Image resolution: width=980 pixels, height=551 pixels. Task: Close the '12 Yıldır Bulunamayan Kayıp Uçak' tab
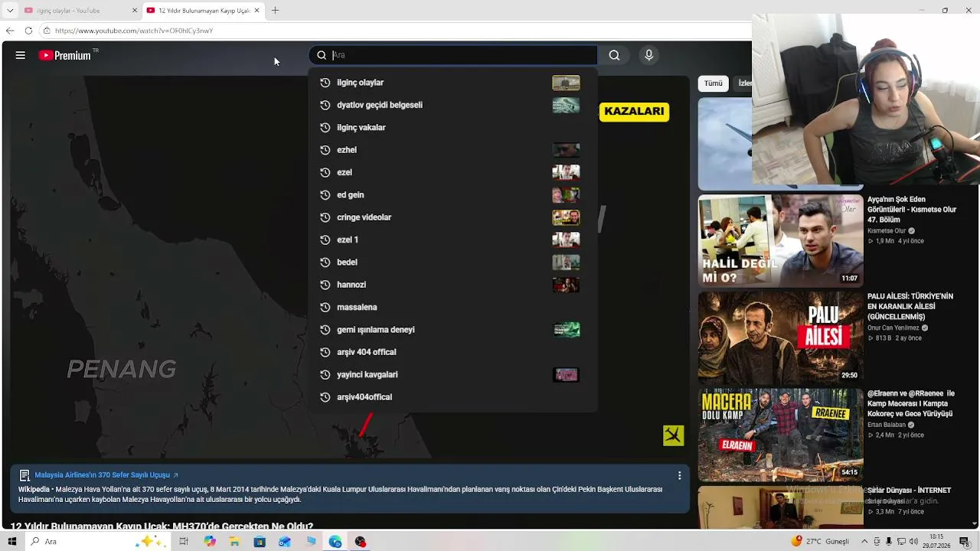coord(256,11)
